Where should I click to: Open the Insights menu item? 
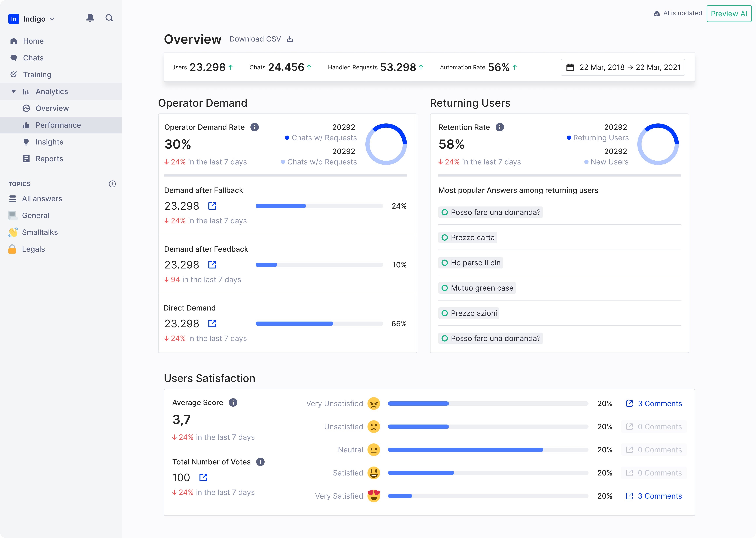[49, 142]
